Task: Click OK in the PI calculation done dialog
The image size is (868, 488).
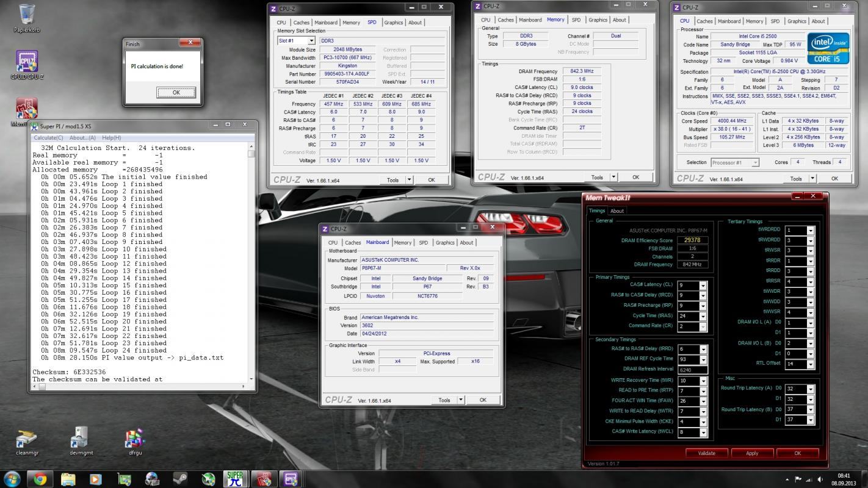Action: [176, 93]
